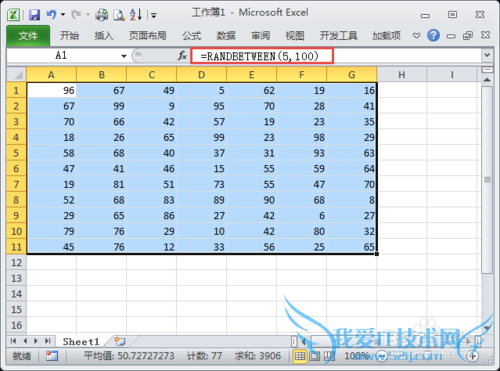Viewport: 500px width, 371px height.
Task: Restore the workbook window icon
Action: pos(468,35)
